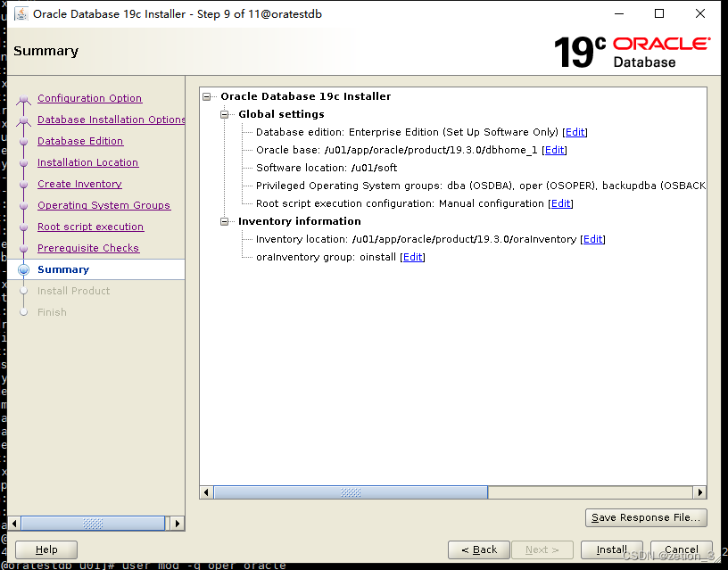Click summary pane's horizontal scroll right arrow

pos(699,492)
